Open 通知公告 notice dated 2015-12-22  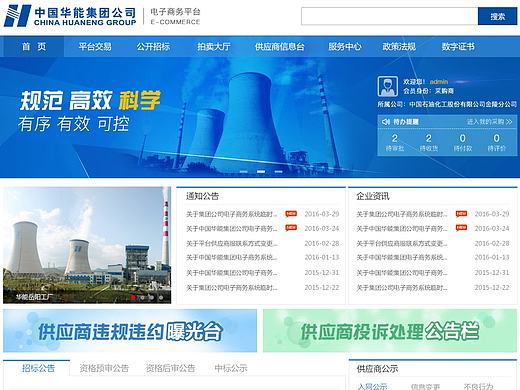[232, 287]
